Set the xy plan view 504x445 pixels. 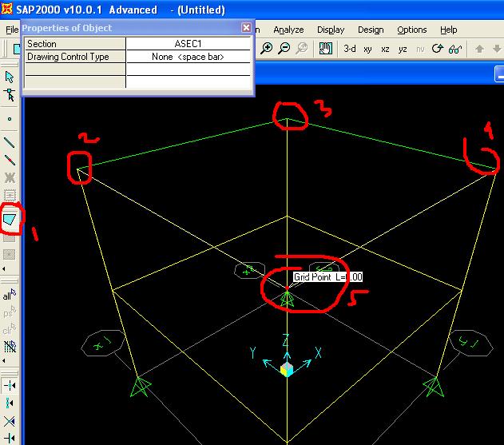coord(367,50)
